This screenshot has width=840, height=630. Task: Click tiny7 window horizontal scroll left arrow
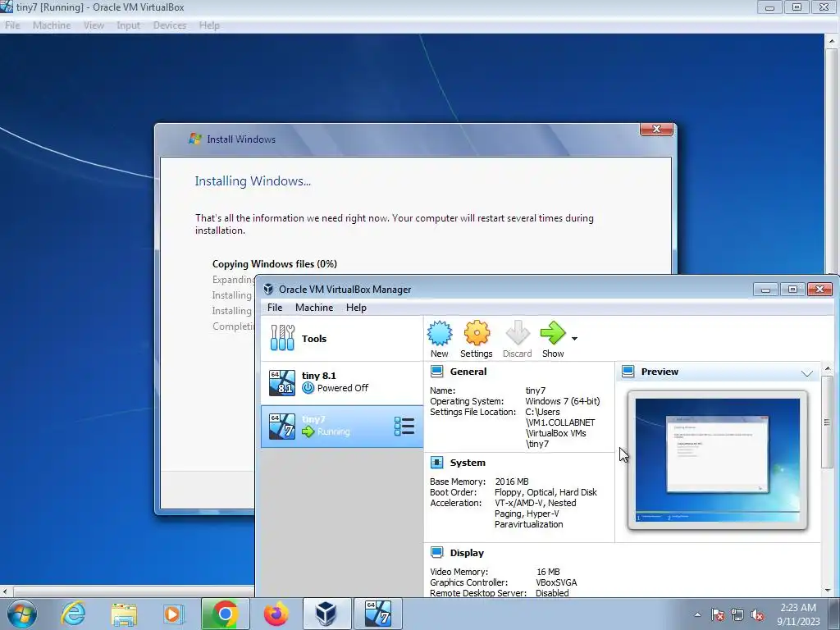click(5, 591)
